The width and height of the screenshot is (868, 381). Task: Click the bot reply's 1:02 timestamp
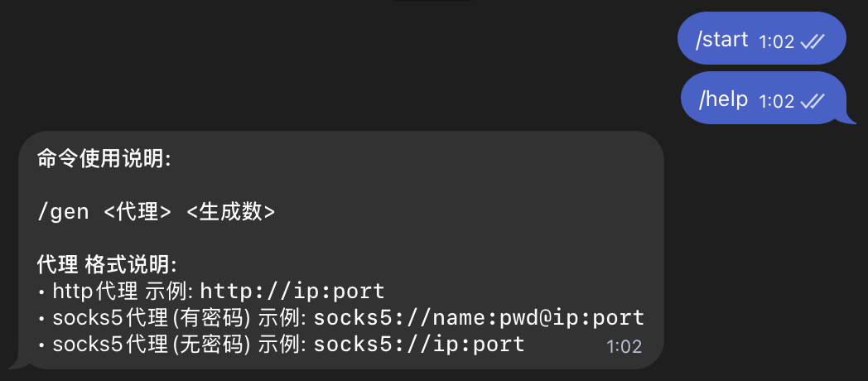point(624,346)
